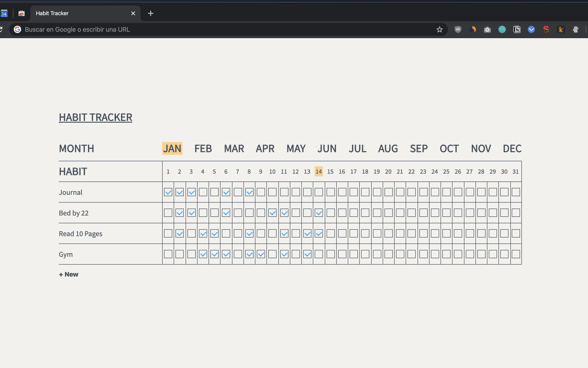Open a new browser tab with plus
588x368 pixels.
(x=151, y=13)
